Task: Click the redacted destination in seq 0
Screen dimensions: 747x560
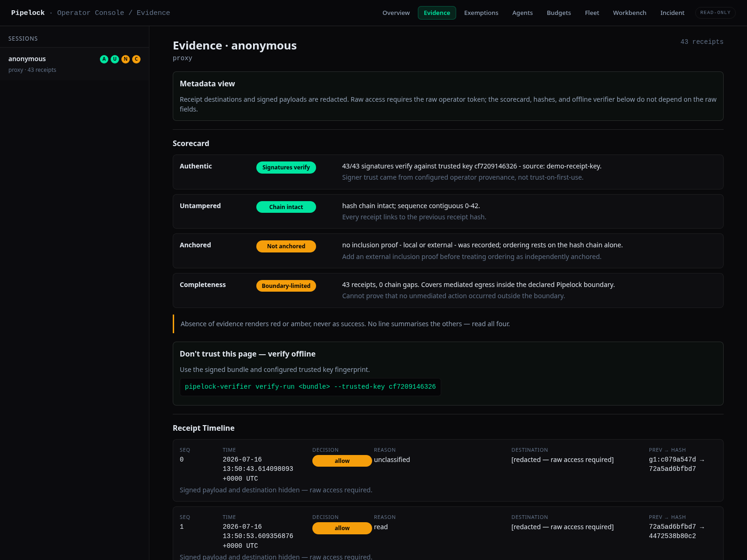Action: 563,460
